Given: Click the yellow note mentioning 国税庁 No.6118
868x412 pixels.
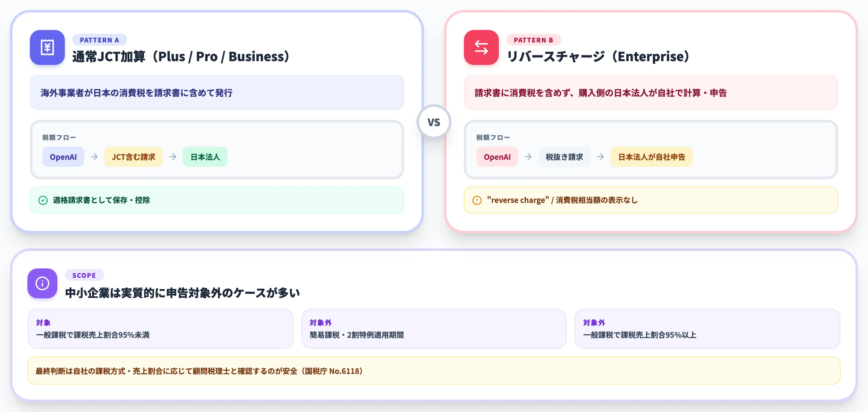Looking at the screenshot, I should (434, 370).
